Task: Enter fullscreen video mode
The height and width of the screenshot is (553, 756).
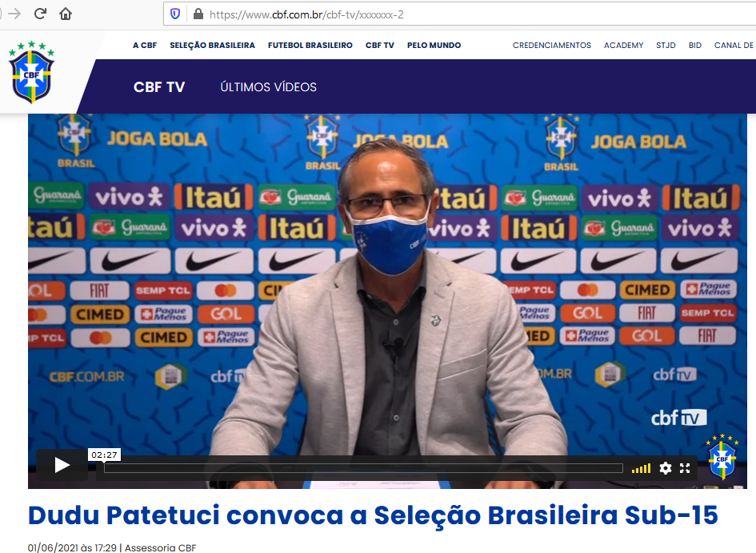Action: point(685,468)
